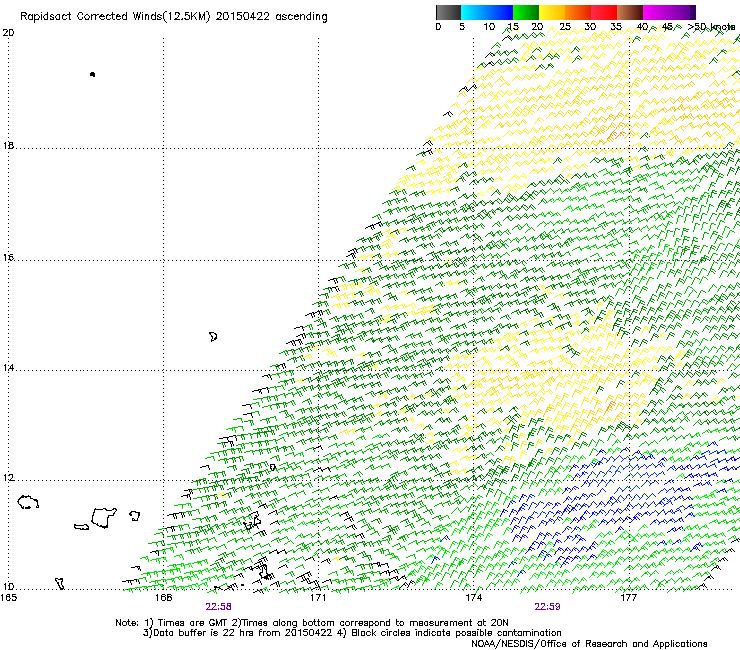Screen dimensions: 740x650
Task: Click the purple '22:58' time marker
Action: coord(218,606)
